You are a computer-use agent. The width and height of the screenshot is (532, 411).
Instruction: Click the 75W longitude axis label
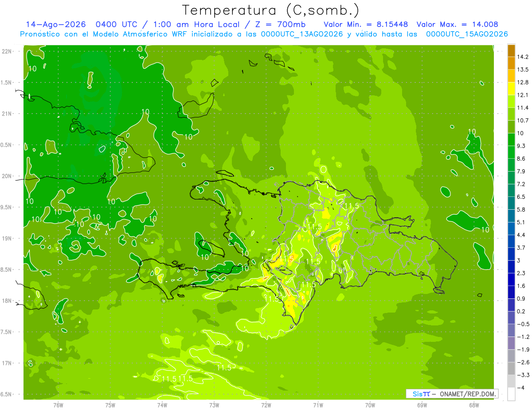coord(110,404)
